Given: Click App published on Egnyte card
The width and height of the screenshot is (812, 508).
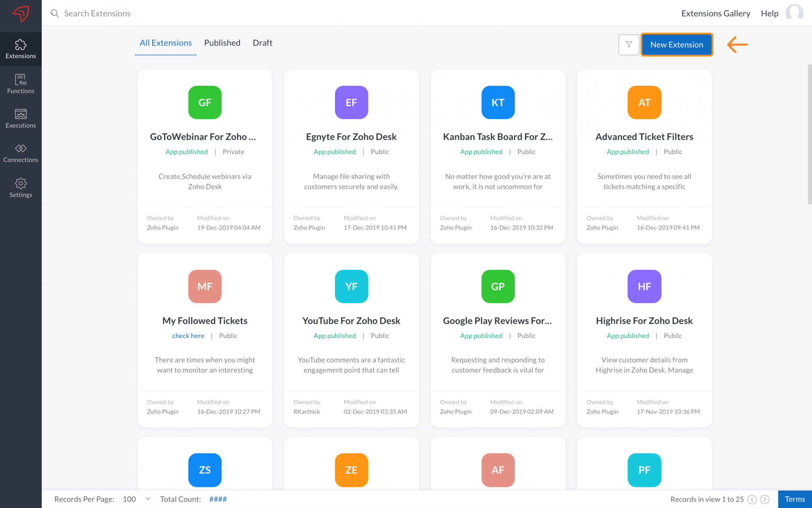Looking at the screenshot, I should click(x=335, y=152).
